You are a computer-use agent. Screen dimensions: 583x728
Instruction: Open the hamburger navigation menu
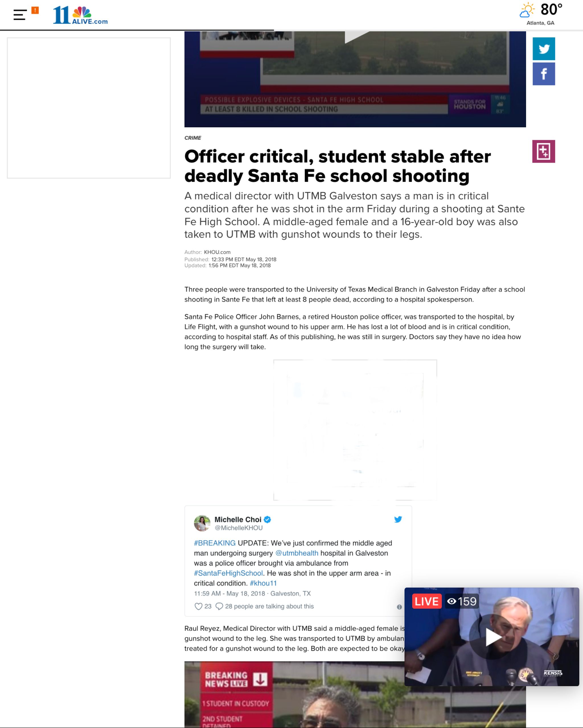click(x=20, y=15)
